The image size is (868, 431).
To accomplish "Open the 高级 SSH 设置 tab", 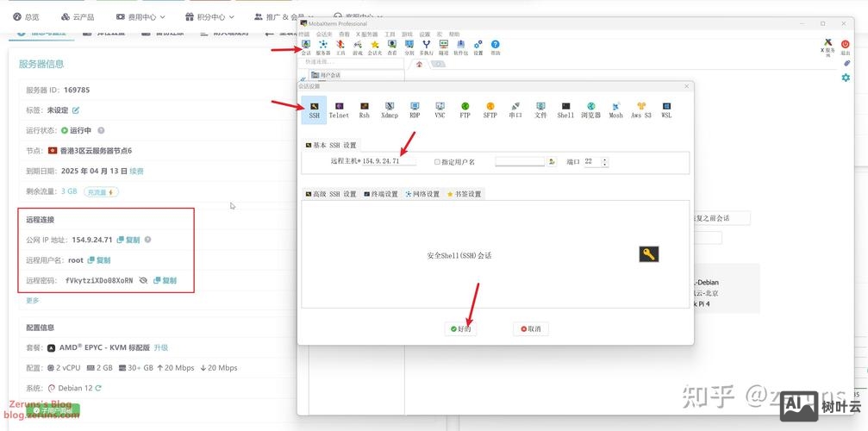I will tap(331, 194).
